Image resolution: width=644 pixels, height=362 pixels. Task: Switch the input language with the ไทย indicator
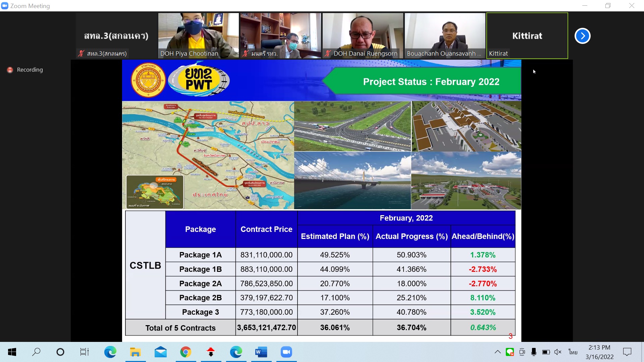(x=573, y=352)
